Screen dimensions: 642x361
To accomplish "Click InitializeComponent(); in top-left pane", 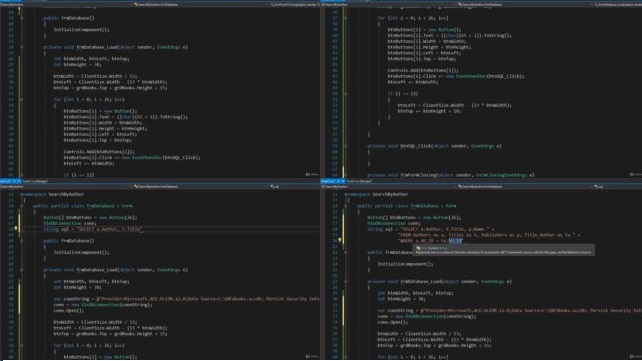I will (81, 29).
